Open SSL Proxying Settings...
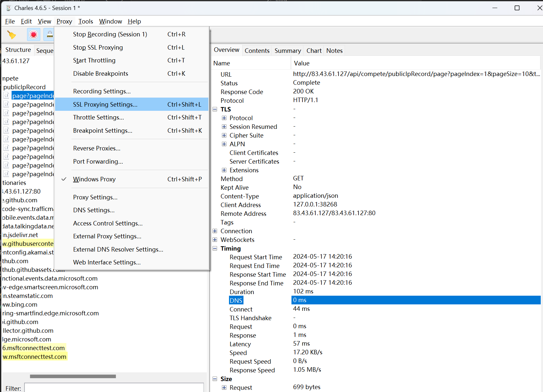Viewport: 543px width, 392px height. (x=132, y=104)
